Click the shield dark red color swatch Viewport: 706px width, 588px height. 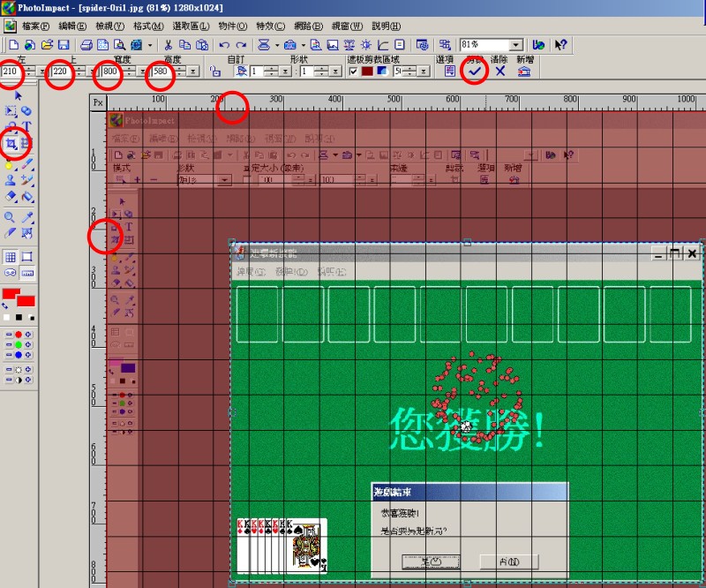(367, 72)
